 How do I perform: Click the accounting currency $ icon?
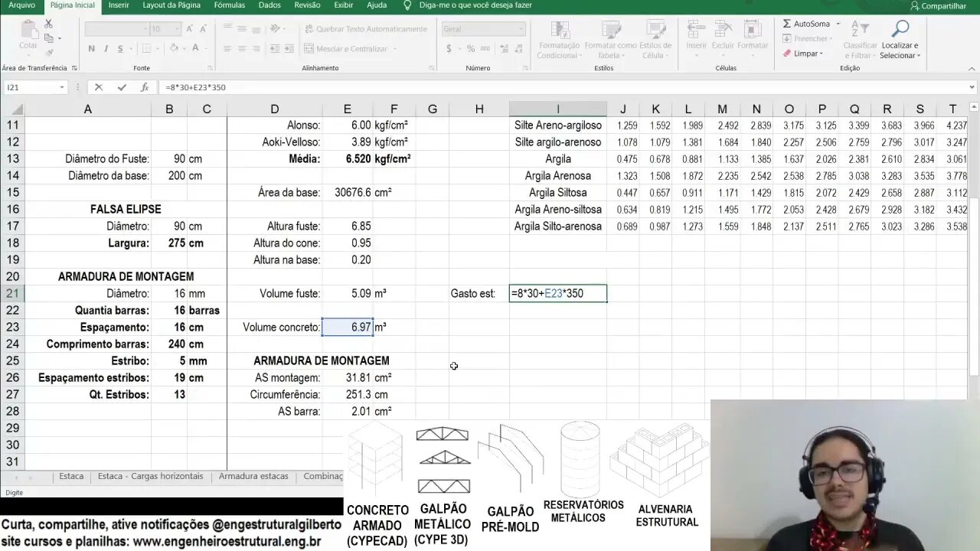tap(449, 48)
